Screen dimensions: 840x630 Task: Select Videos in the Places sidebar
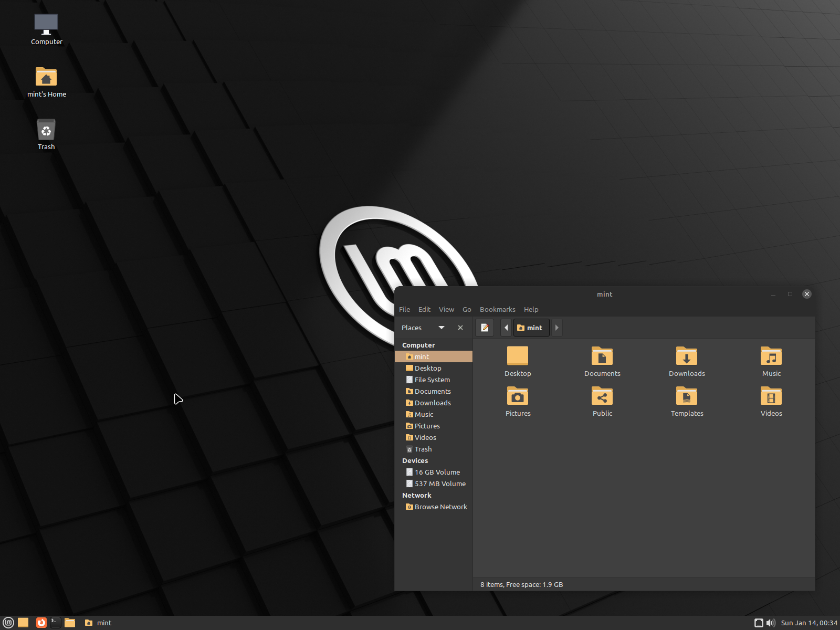(x=434, y=437)
